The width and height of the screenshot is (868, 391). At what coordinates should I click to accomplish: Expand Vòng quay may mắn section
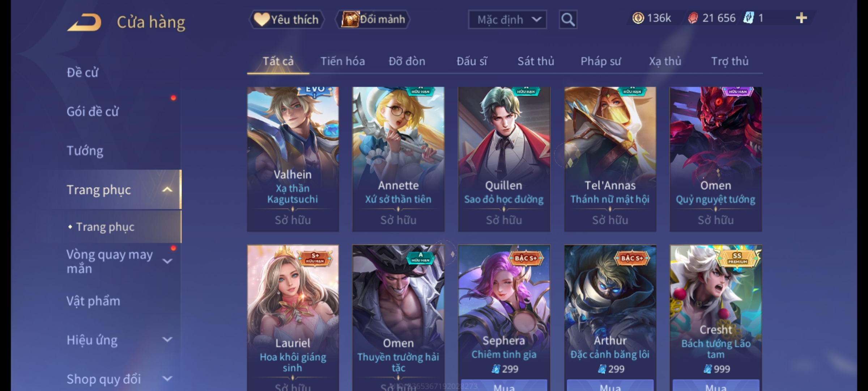coord(167,261)
